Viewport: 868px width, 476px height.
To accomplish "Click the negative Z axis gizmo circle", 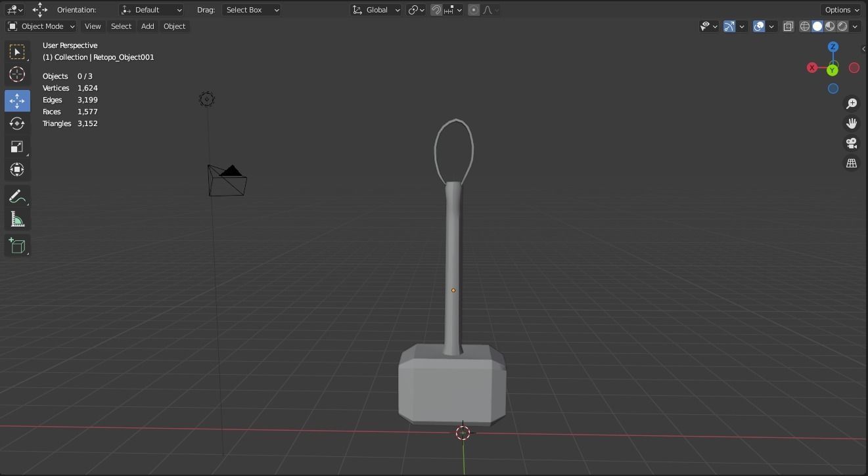I will tap(833, 89).
